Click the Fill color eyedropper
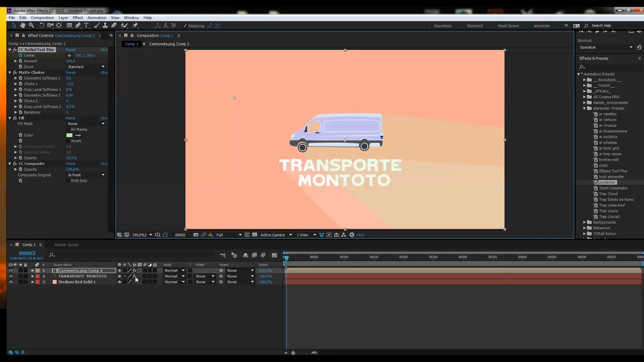 click(x=78, y=135)
